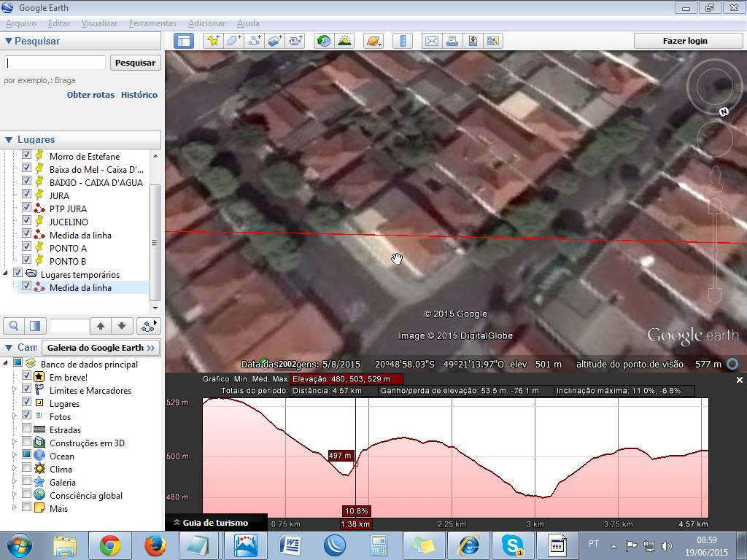This screenshot has width=747, height=560.
Task: Click the Print icon in toolbar
Action: [452, 41]
